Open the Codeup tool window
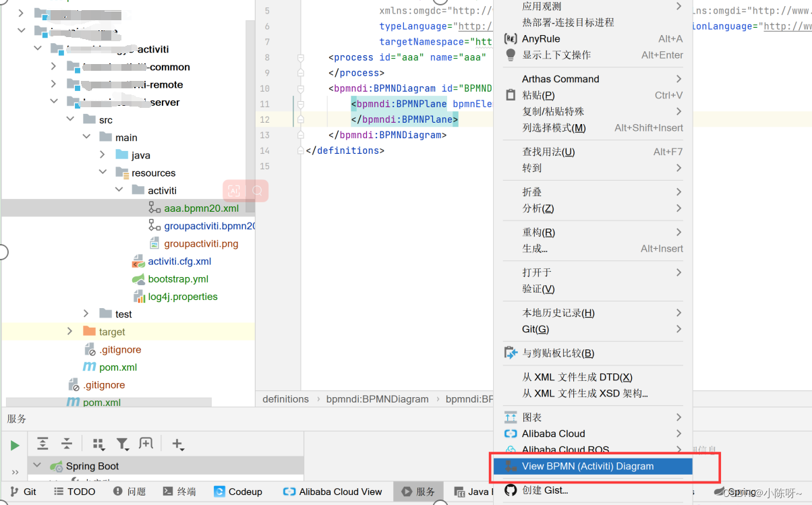 (238, 492)
